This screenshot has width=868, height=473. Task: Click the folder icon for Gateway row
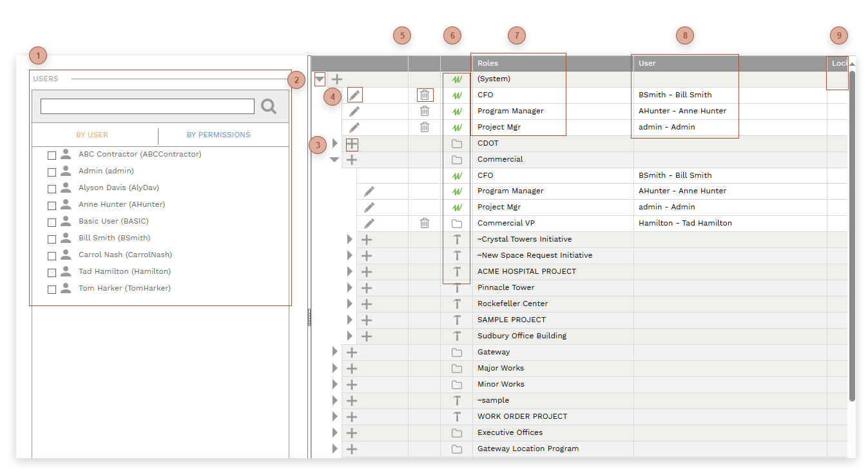(x=457, y=352)
